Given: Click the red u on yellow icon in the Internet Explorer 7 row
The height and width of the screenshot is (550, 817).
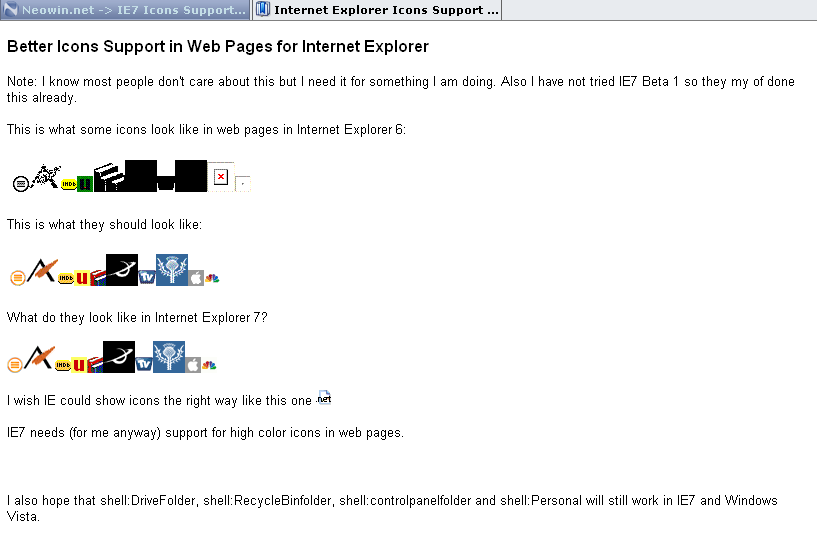Looking at the screenshot, I should [79, 365].
